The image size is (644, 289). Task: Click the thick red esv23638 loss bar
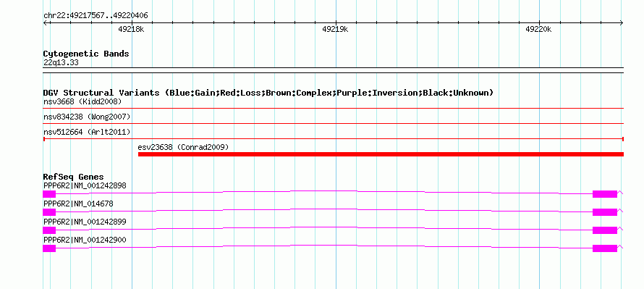click(x=381, y=154)
